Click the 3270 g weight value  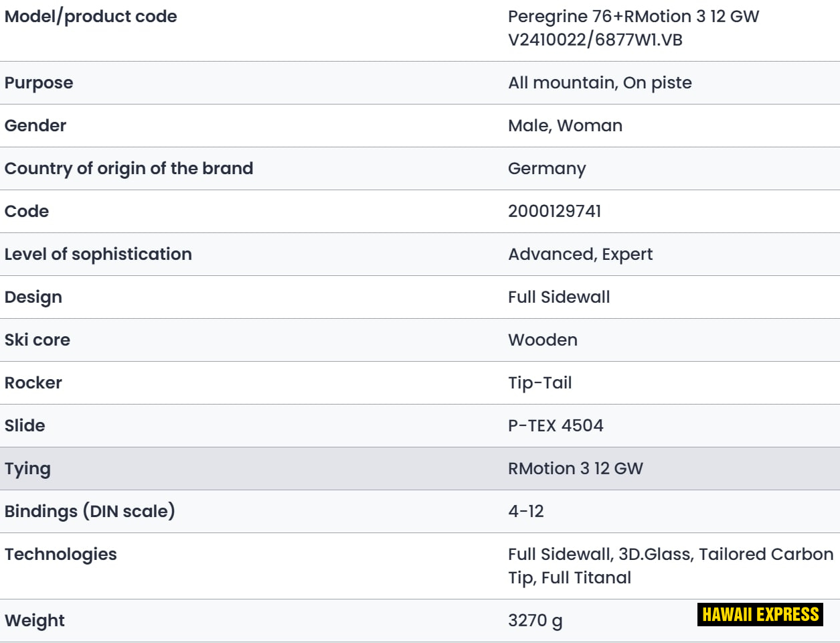pyautogui.click(x=535, y=621)
